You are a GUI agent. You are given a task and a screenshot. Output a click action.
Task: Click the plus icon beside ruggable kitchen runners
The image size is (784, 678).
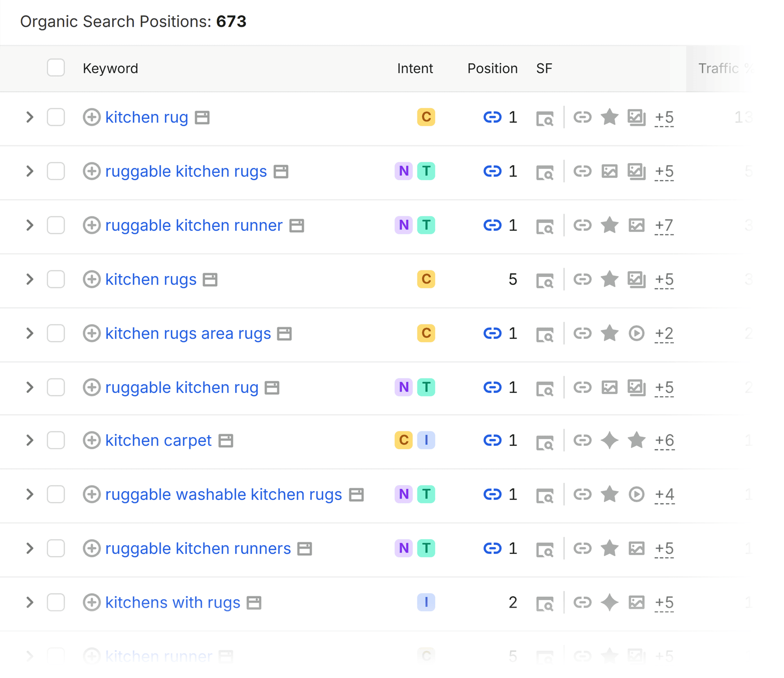click(92, 548)
